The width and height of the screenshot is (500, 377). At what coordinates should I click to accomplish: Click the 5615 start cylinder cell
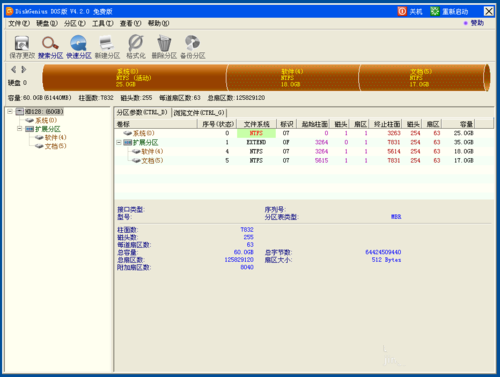tap(321, 160)
